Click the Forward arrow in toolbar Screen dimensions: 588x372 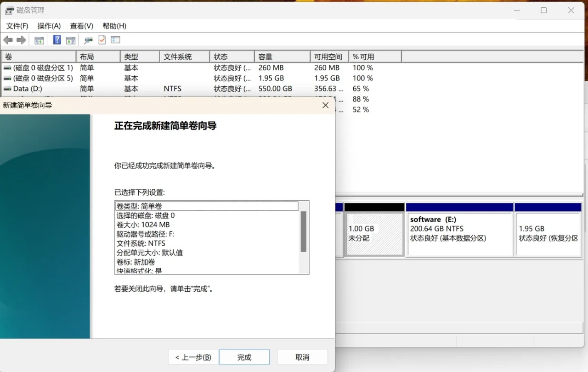pos(21,40)
